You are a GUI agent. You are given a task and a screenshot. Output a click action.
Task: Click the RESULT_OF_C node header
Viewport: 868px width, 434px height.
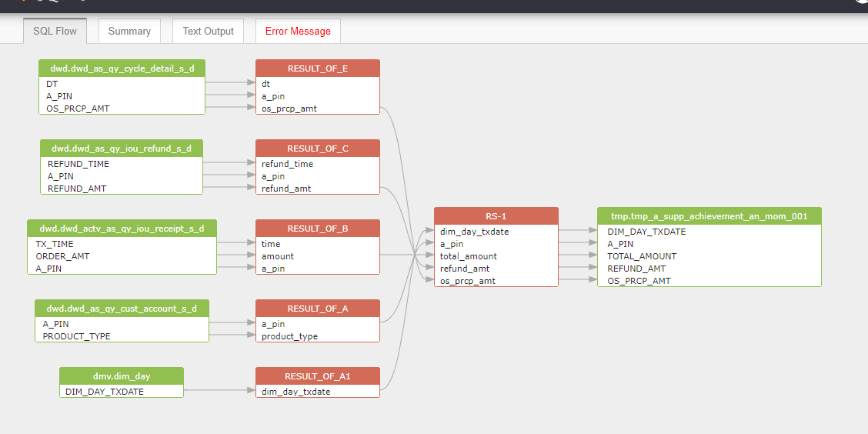[x=318, y=149]
